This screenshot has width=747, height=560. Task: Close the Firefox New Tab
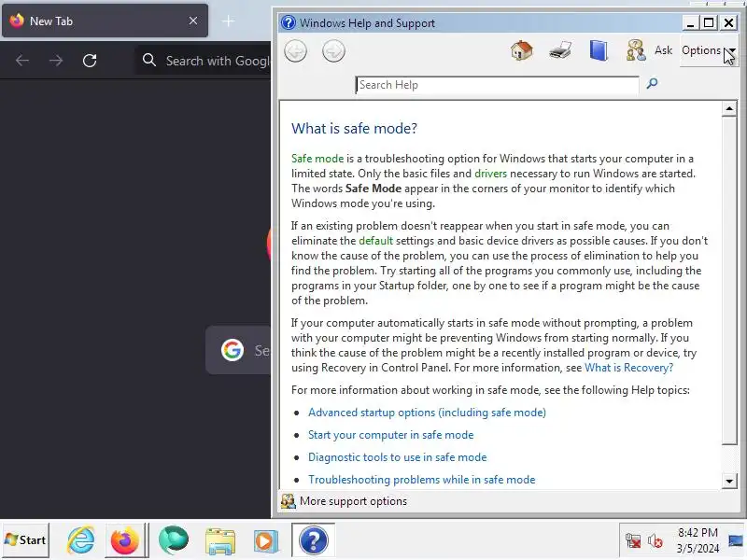pyautogui.click(x=193, y=21)
